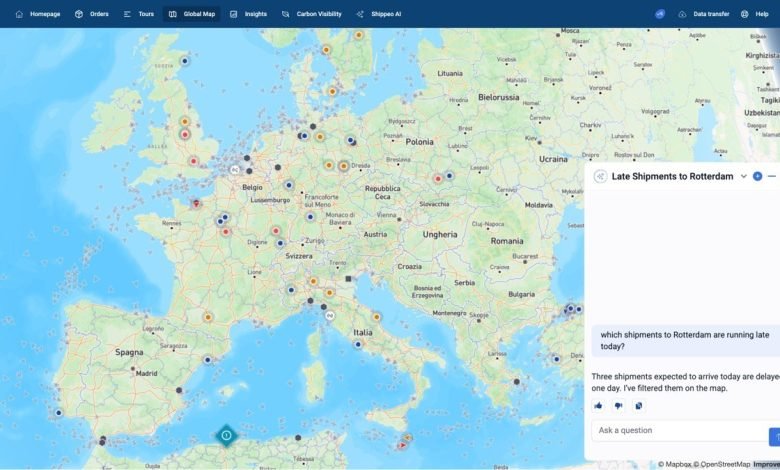The height and width of the screenshot is (470, 780).
Task: Click the thumbs up feedback icon
Action: coord(598,405)
